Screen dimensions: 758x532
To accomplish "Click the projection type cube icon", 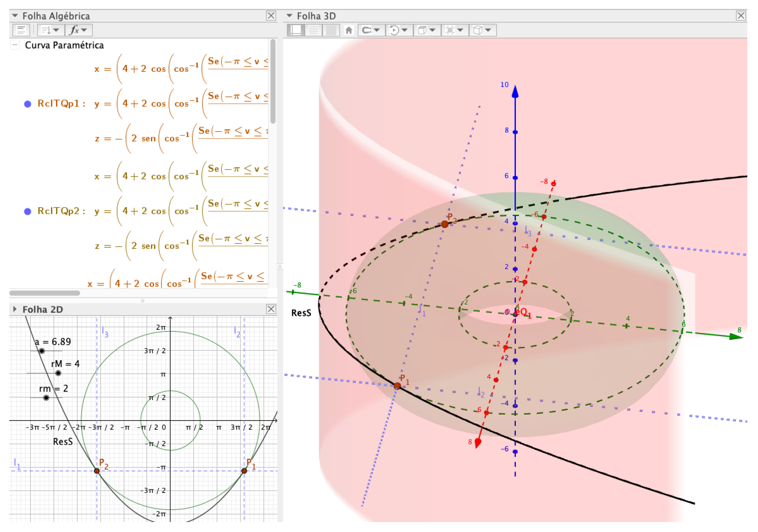I will pos(478,30).
